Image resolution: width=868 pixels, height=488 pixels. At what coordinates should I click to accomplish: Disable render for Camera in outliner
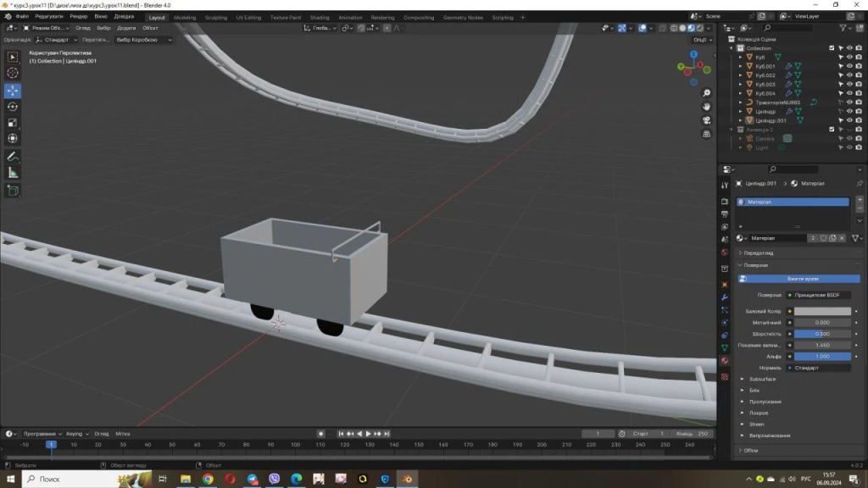(x=859, y=139)
